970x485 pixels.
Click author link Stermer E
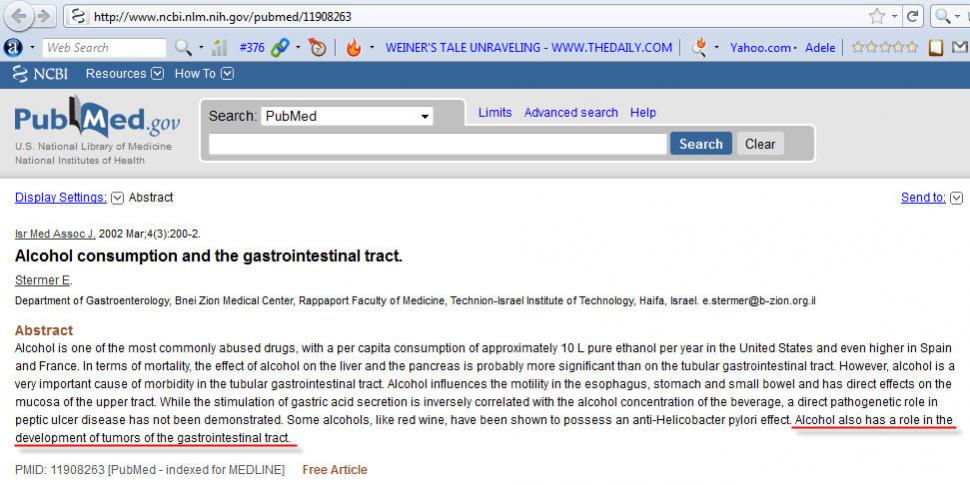(43, 280)
